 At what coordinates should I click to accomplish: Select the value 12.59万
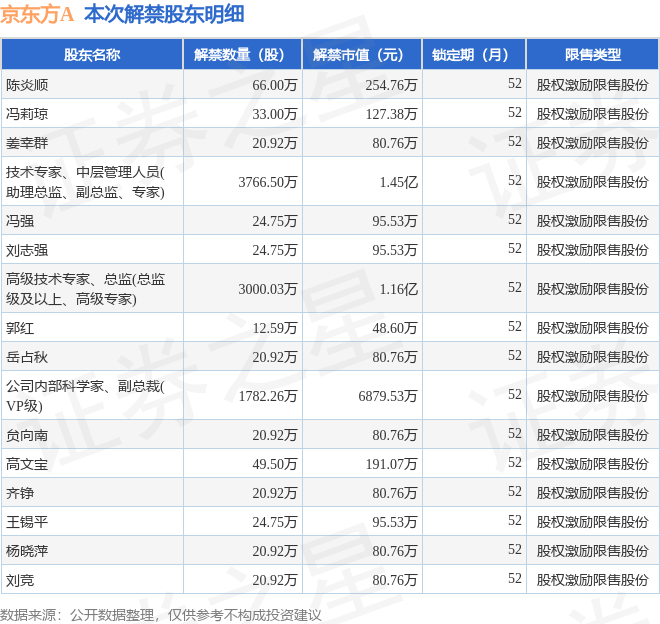[x=275, y=328]
